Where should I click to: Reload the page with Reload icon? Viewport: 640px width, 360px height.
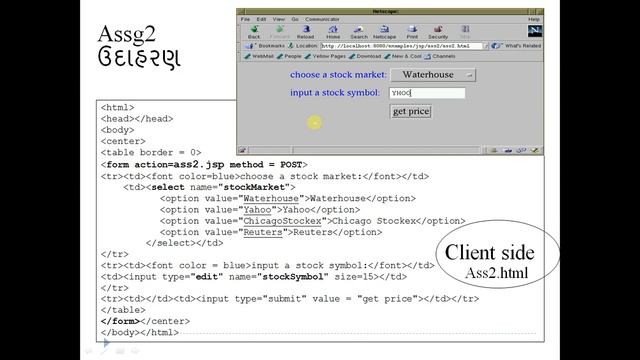tap(305, 32)
